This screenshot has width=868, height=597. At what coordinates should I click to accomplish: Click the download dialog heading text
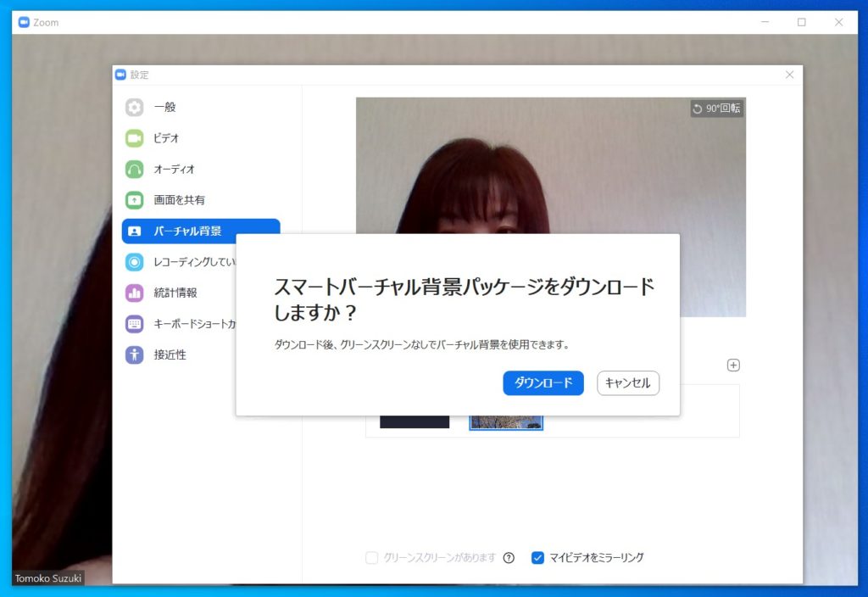[464, 299]
